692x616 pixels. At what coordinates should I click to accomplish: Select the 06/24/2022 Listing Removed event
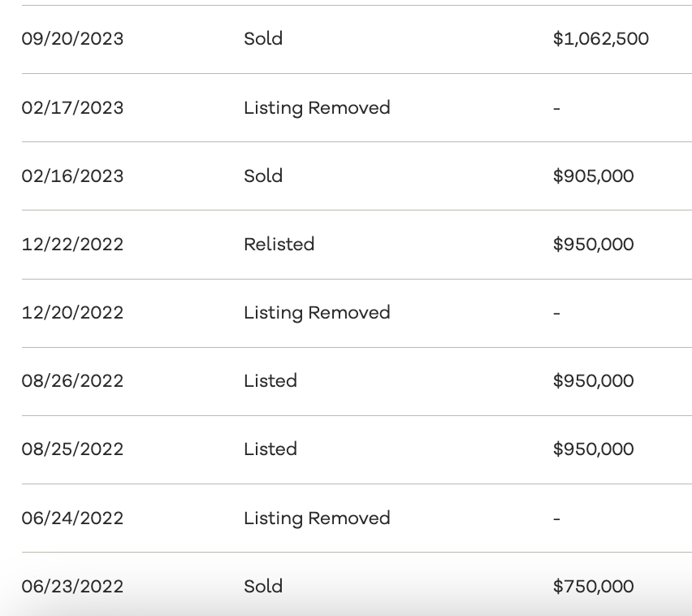pos(317,518)
